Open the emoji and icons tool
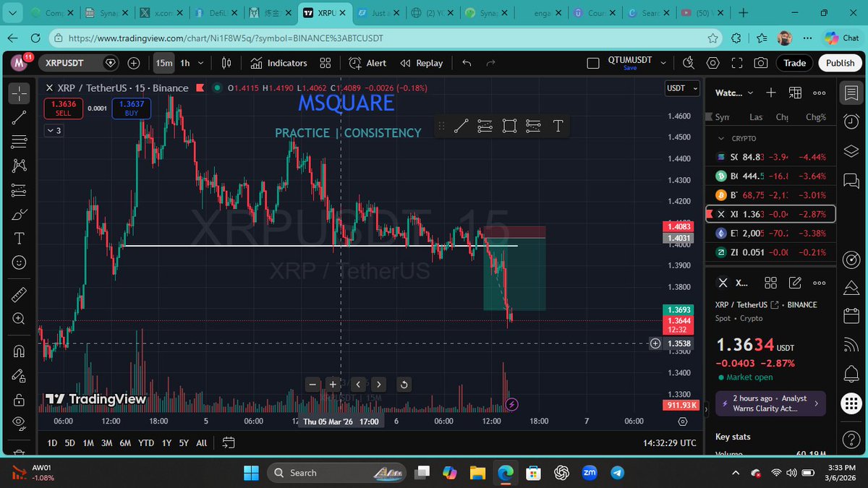Image resolution: width=868 pixels, height=488 pixels. [20, 262]
